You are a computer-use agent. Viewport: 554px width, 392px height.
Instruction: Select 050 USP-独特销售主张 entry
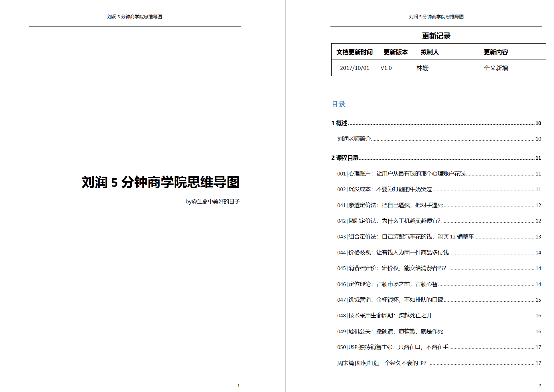click(x=393, y=347)
